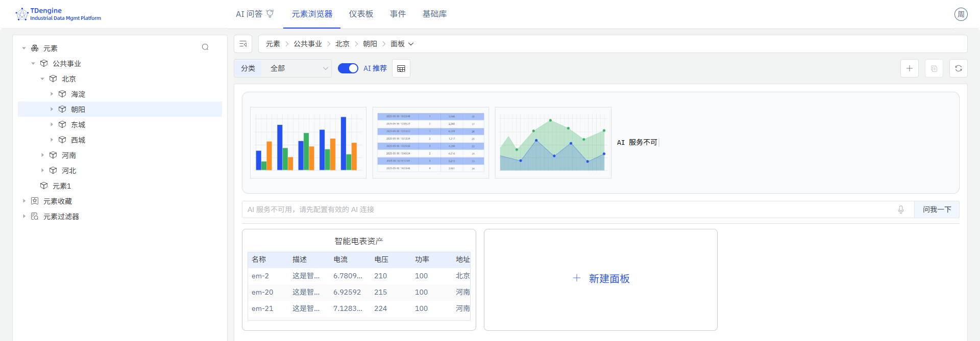Click the TDengine logo
980x341 pixels.
click(58, 14)
